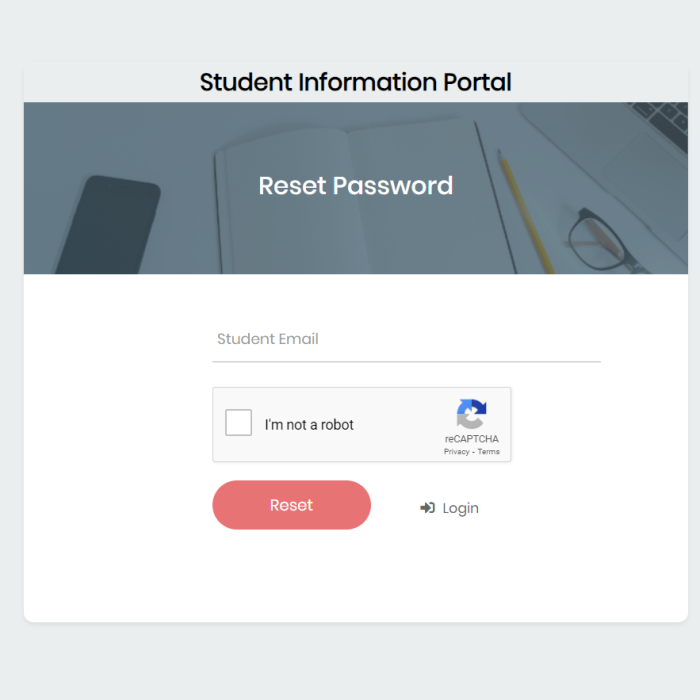The width and height of the screenshot is (700, 700).
Task: Click the Student Email input field
Action: click(x=405, y=339)
